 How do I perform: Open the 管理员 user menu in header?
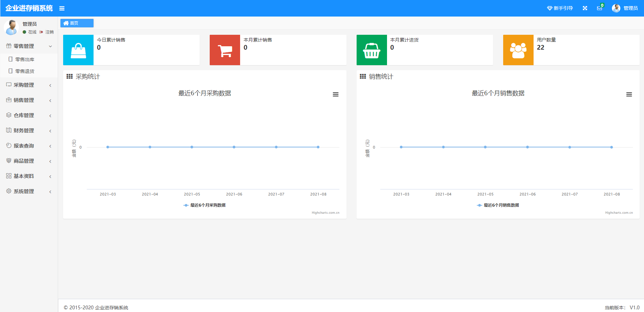click(x=625, y=8)
